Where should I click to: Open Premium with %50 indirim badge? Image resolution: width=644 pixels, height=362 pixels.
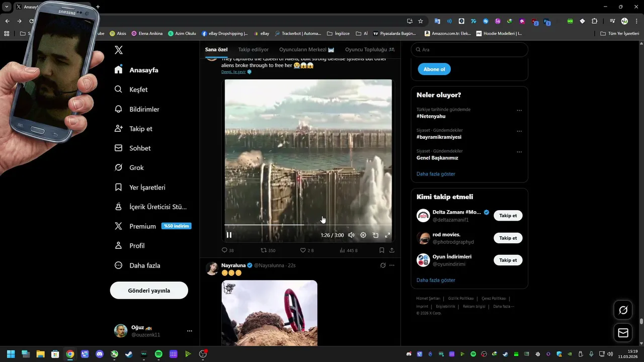(152, 226)
